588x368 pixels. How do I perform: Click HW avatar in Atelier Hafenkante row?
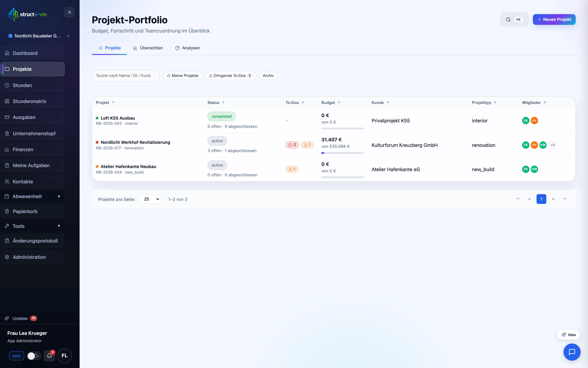[x=534, y=169]
